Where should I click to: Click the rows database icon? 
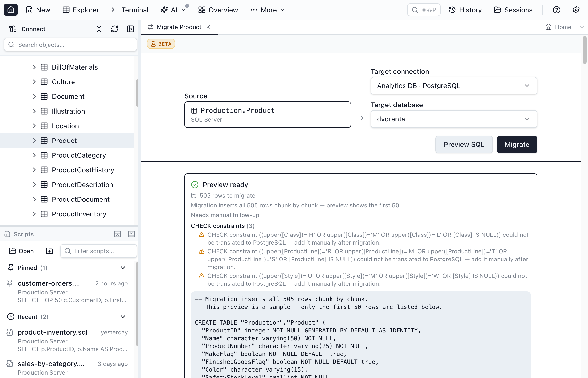coord(194,196)
